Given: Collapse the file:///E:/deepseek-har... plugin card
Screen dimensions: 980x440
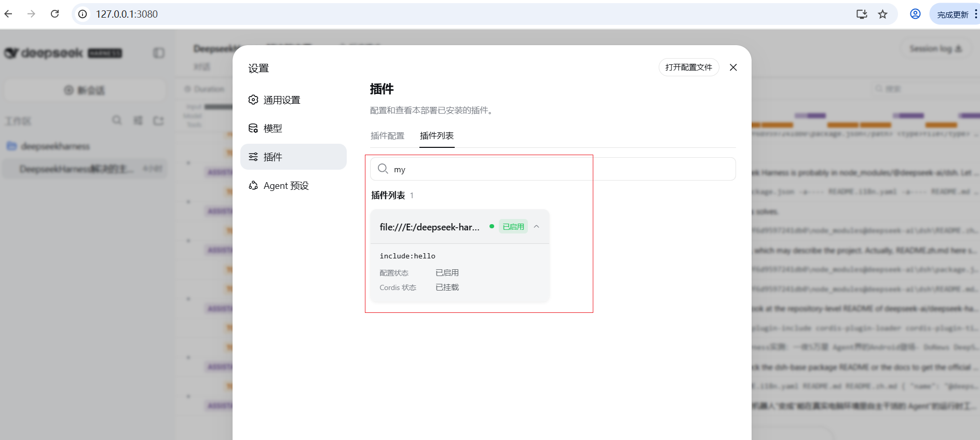Looking at the screenshot, I should tap(537, 227).
